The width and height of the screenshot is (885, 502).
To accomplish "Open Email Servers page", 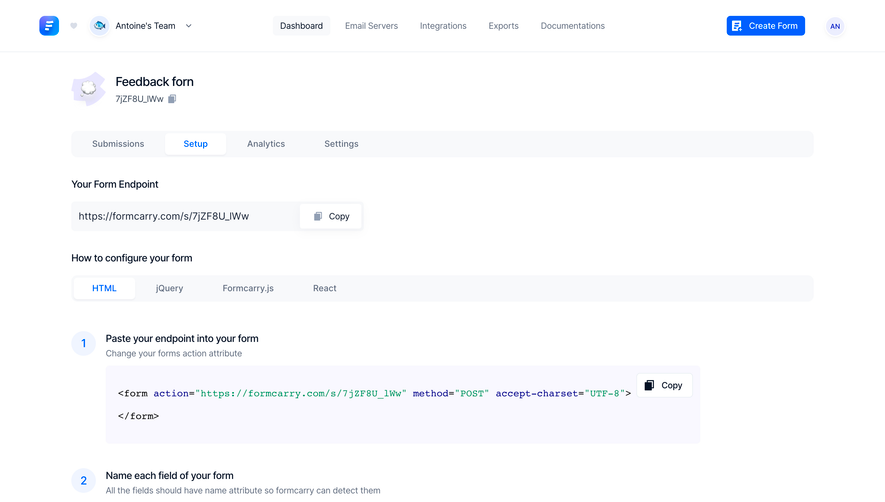I will click(371, 26).
